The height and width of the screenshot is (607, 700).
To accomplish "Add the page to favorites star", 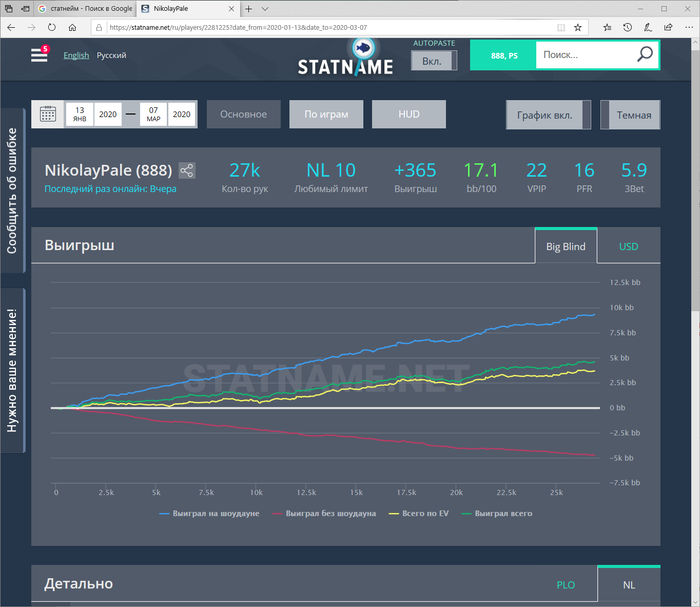I will (578, 28).
